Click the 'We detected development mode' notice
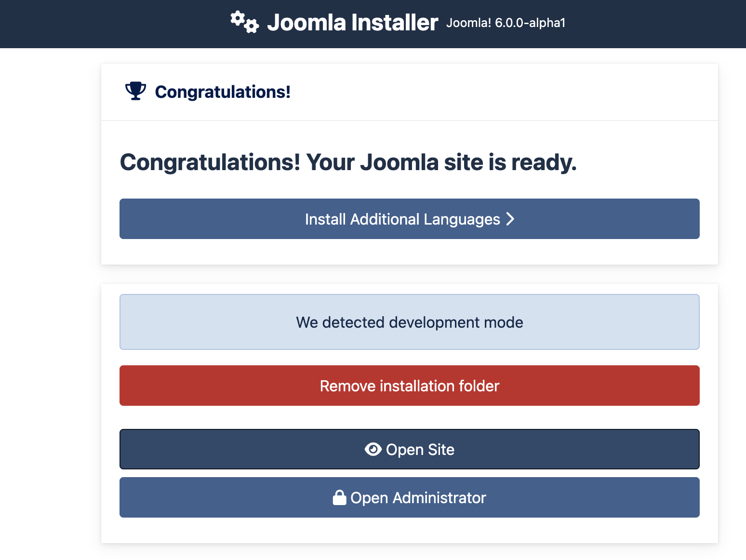746x560 pixels. pos(410,322)
